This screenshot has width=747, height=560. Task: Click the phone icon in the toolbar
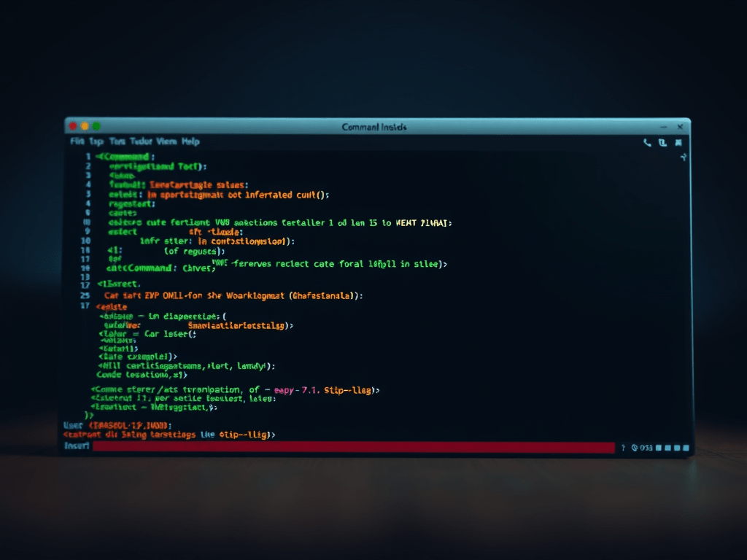click(647, 143)
